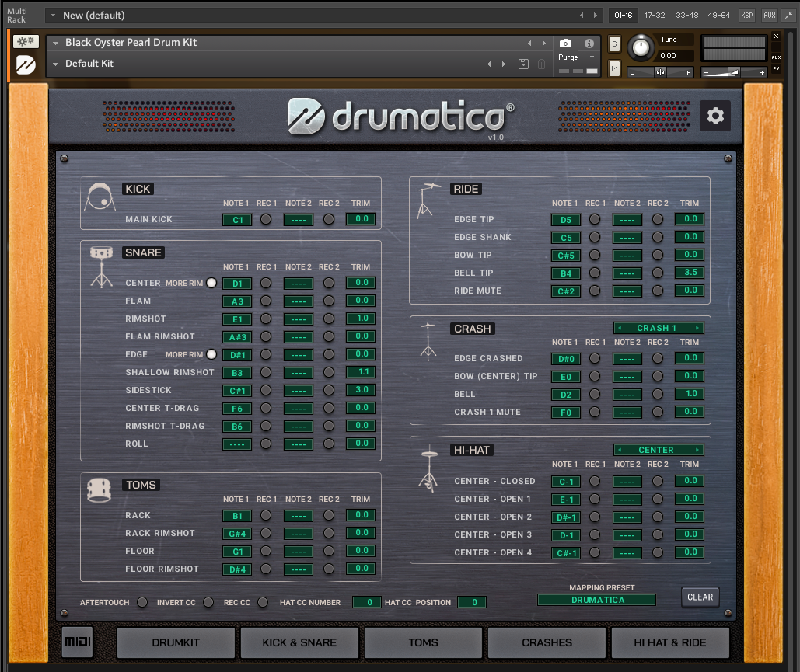Viewport: 800px width, 672px height.
Task: Open the DRUMKIT tab
Action: coord(176,642)
